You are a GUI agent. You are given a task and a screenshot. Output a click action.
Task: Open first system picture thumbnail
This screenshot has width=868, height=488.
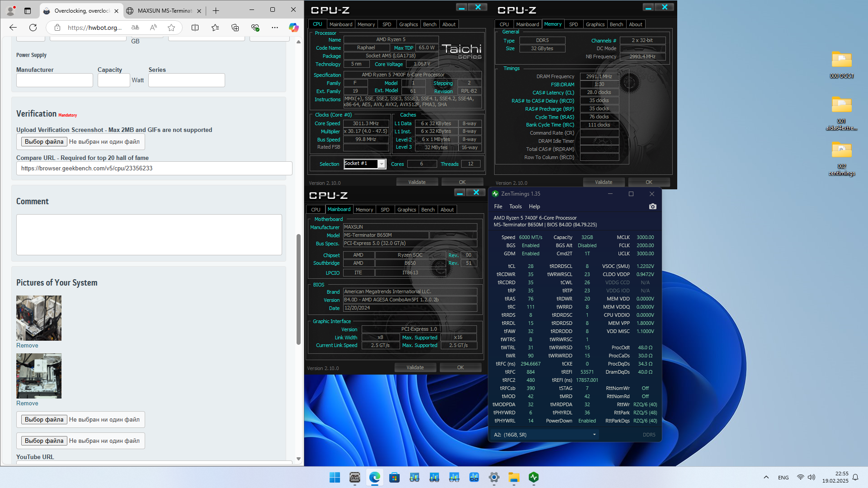tap(39, 318)
